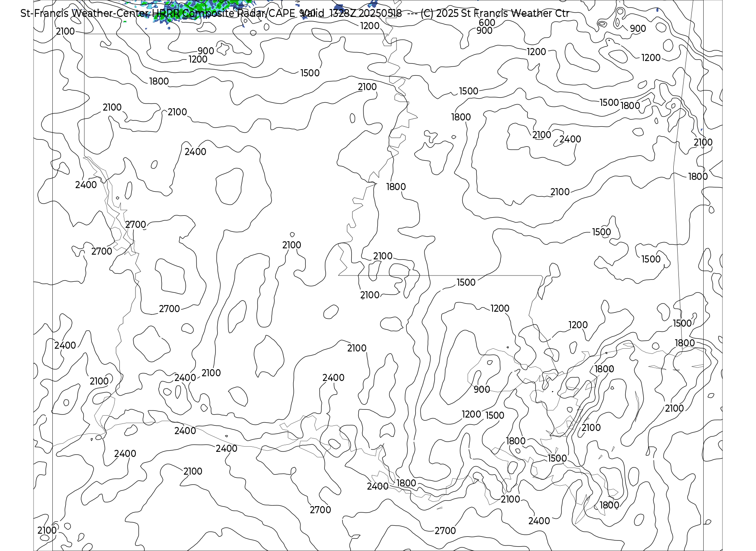756x551 pixels.
Task: Click the title text "HRRR Composite Radar/CAPE"
Action: 224,13
